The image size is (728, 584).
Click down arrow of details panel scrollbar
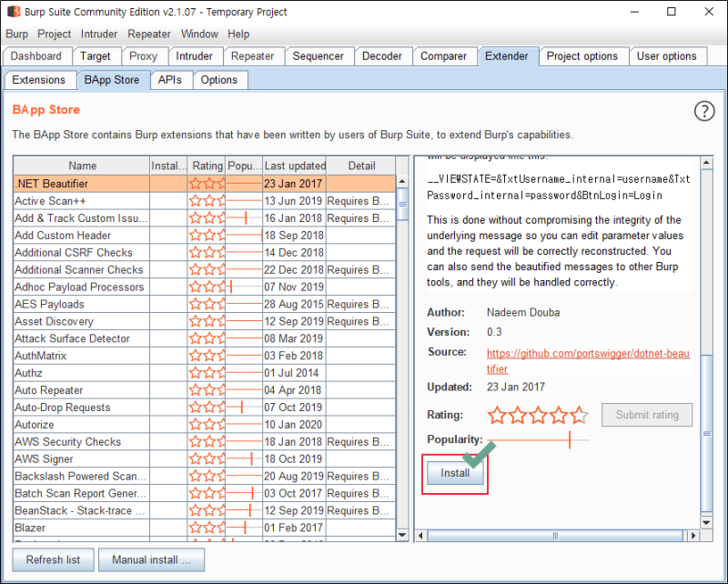[706, 523]
